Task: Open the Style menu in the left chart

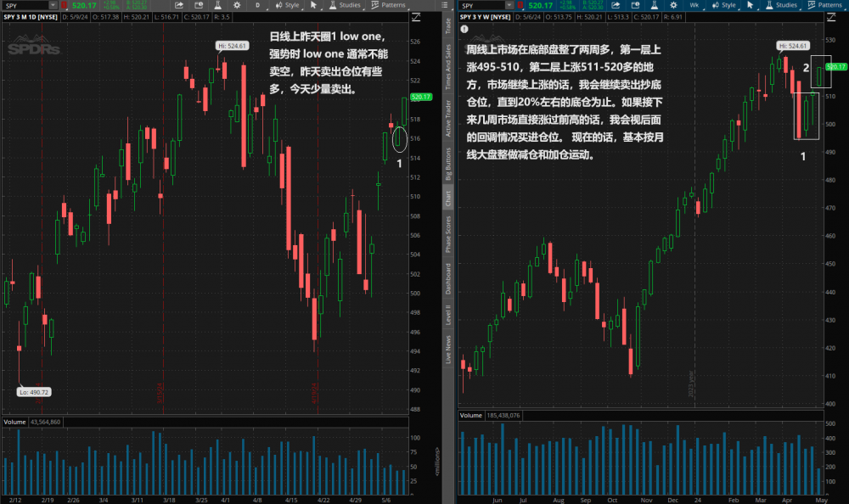Action: pyautogui.click(x=288, y=5)
